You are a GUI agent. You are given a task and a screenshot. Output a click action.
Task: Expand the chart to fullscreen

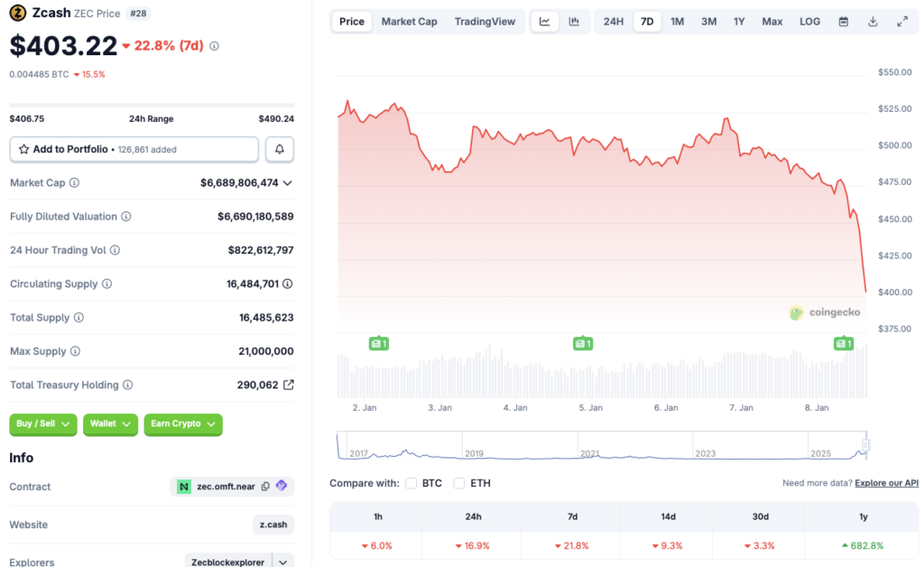[902, 21]
